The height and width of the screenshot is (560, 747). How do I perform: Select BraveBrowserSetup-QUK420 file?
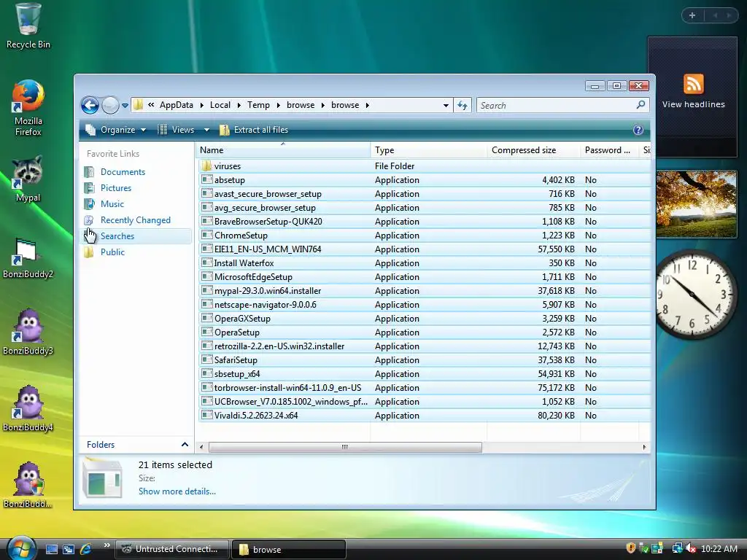pyautogui.click(x=424, y=222)
